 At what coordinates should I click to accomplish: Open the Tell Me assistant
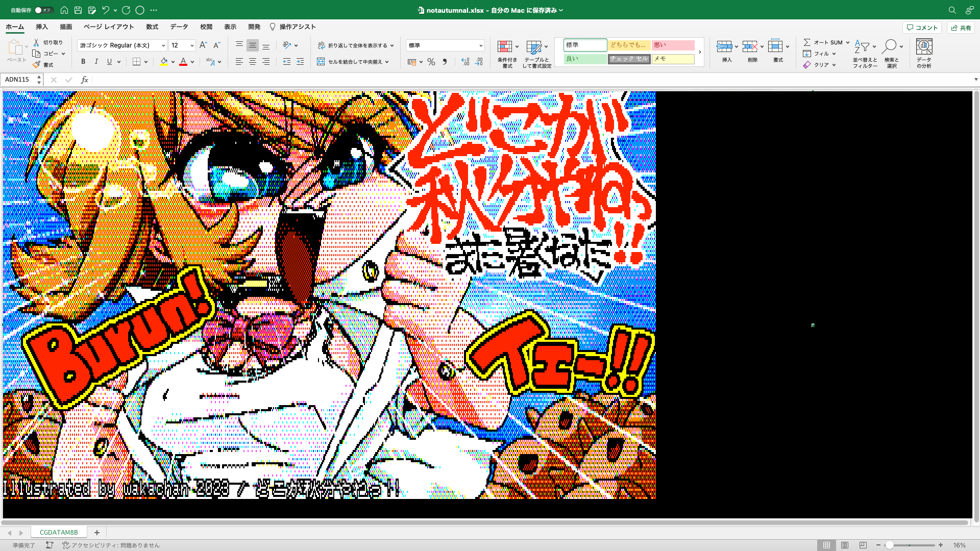coord(292,27)
